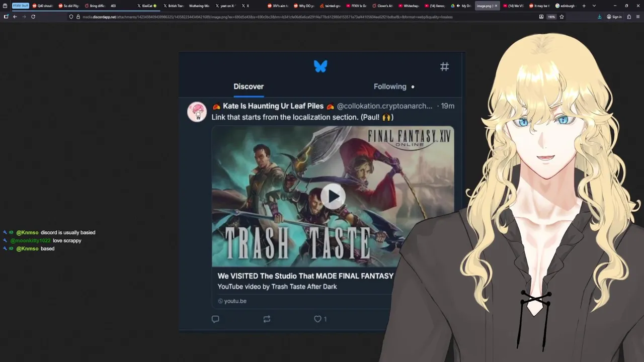
Task: Open the browser hamburger menu
Action: click(x=638, y=17)
